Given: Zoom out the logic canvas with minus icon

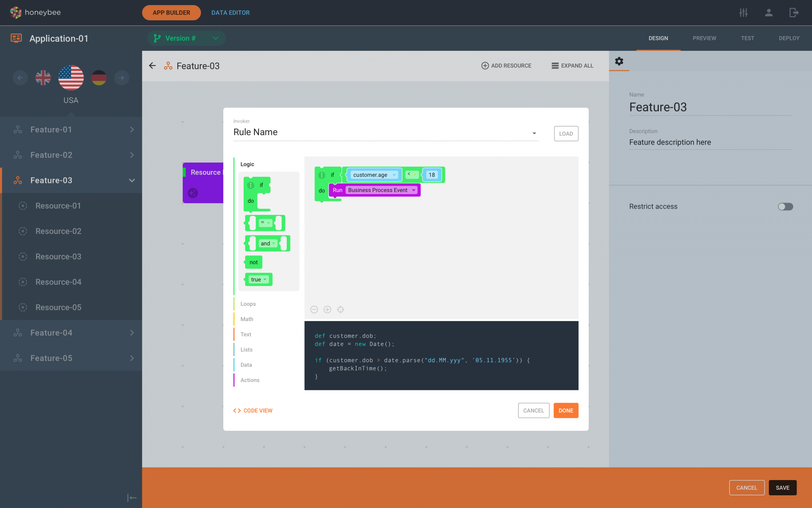Looking at the screenshot, I should pyautogui.click(x=314, y=309).
